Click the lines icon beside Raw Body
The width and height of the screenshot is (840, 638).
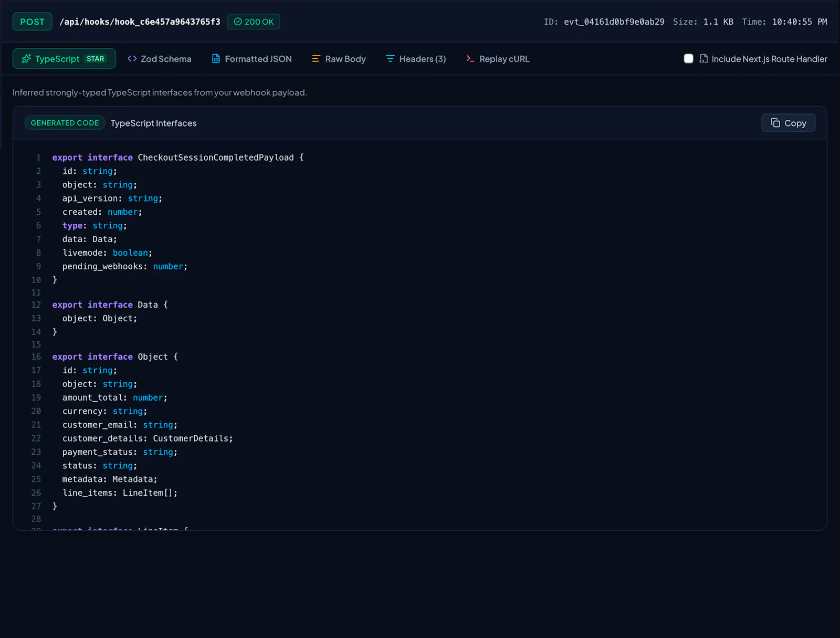(x=316, y=59)
